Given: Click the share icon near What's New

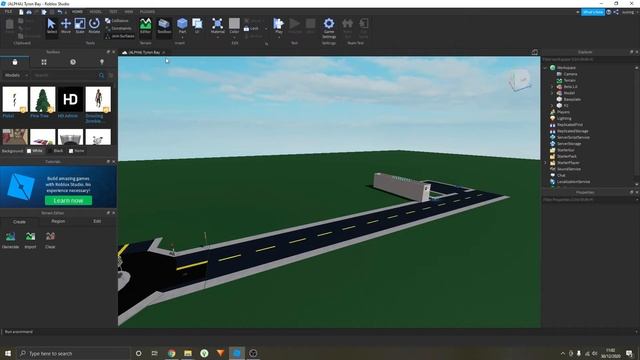Looking at the screenshot, I should 616,12.
